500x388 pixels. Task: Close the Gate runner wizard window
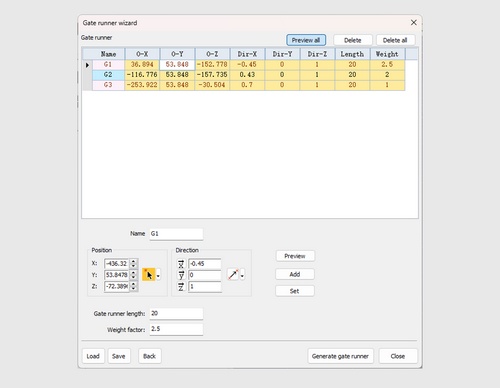[414, 22]
